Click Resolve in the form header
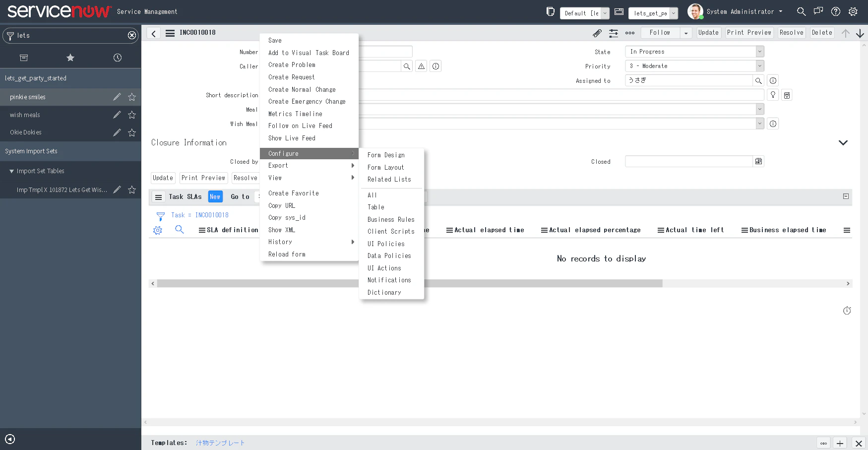The height and width of the screenshot is (450, 868). point(792,33)
